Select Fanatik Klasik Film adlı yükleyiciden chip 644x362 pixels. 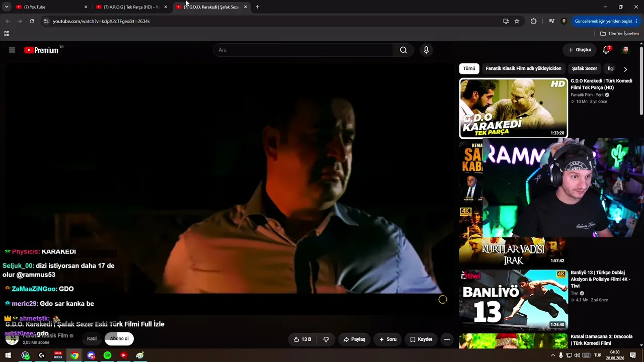pos(523,68)
